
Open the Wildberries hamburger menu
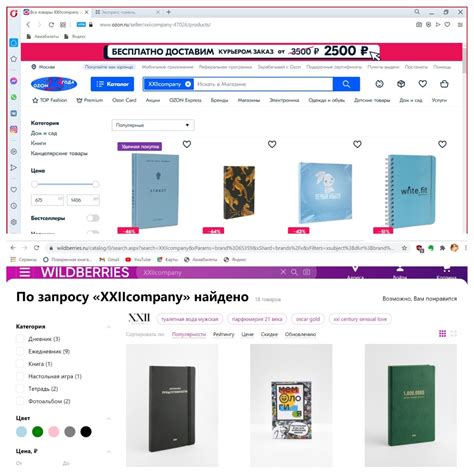(25, 272)
